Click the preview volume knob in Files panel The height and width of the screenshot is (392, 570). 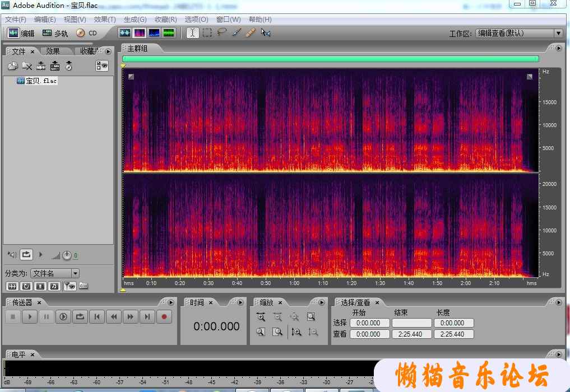[x=67, y=255]
